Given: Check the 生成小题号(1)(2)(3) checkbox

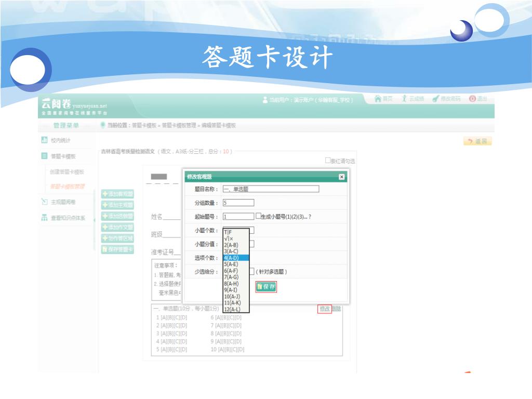Looking at the screenshot, I should tap(258, 216).
